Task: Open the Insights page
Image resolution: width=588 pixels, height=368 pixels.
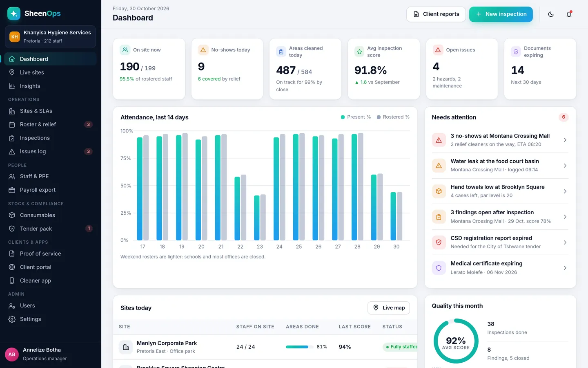Action: 51,86
